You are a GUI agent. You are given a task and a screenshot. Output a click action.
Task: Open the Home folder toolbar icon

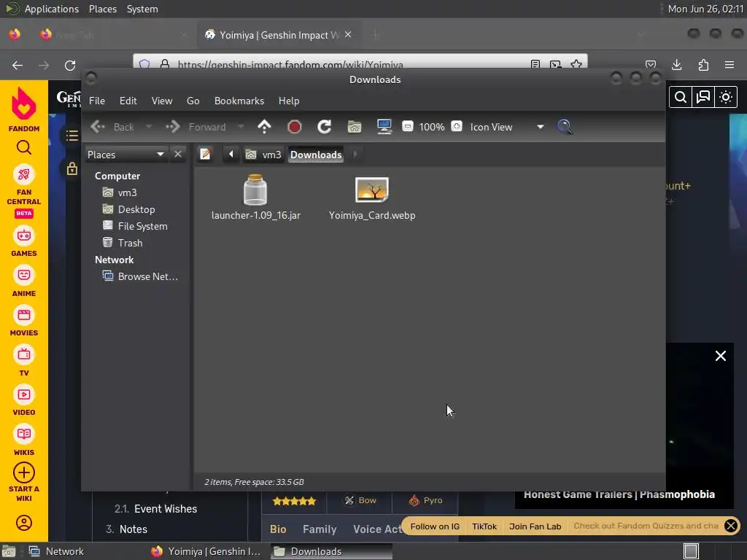355,127
